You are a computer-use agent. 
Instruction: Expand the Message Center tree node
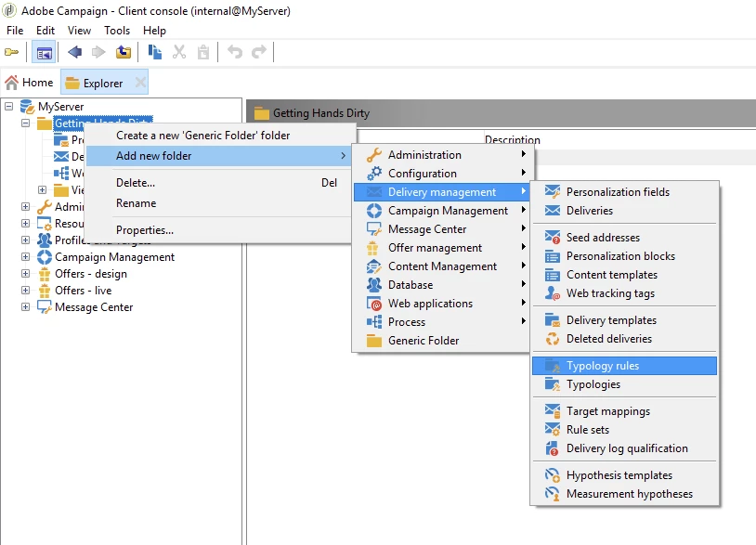tap(26, 307)
